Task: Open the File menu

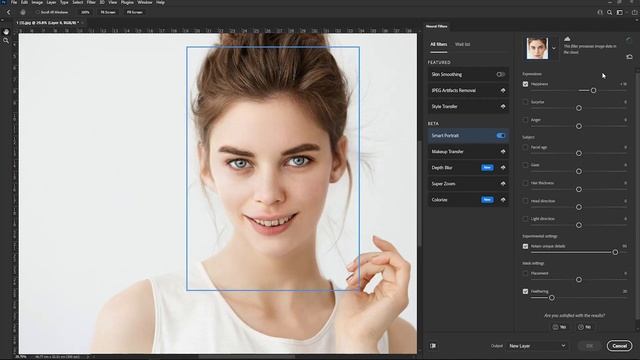Action: 14,2
